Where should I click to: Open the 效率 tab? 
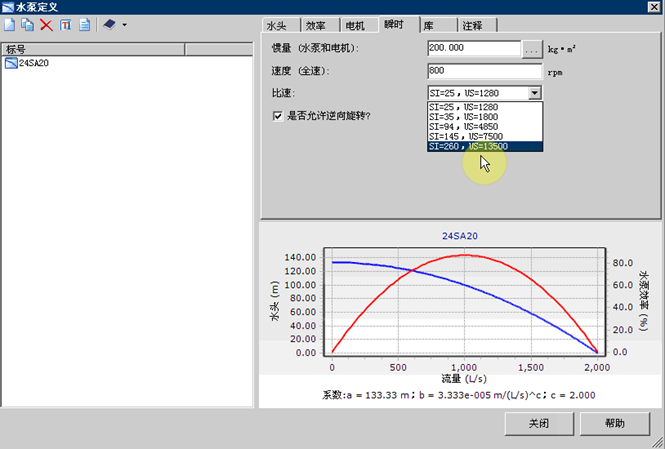click(x=315, y=25)
